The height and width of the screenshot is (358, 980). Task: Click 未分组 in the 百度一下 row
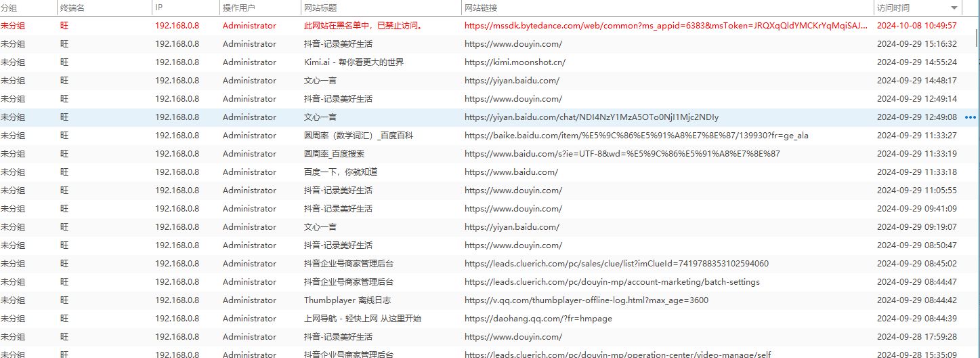click(x=12, y=172)
